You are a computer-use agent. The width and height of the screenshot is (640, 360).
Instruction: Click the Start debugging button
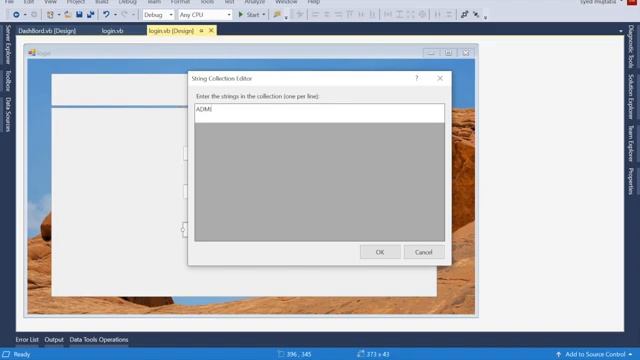[249, 15]
